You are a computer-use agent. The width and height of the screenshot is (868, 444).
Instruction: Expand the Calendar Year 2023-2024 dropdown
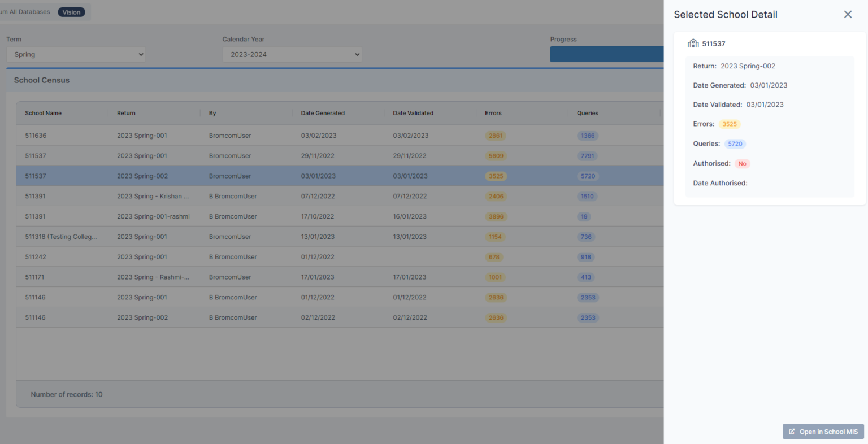[x=292, y=55]
